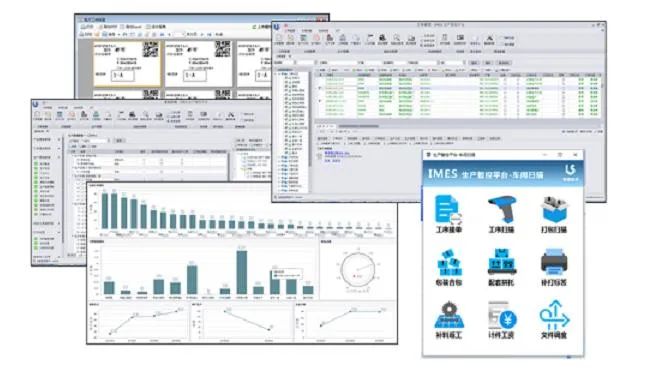Click the printer icon for label reprint
Viewport: 652px width, 369px height.
click(x=554, y=262)
